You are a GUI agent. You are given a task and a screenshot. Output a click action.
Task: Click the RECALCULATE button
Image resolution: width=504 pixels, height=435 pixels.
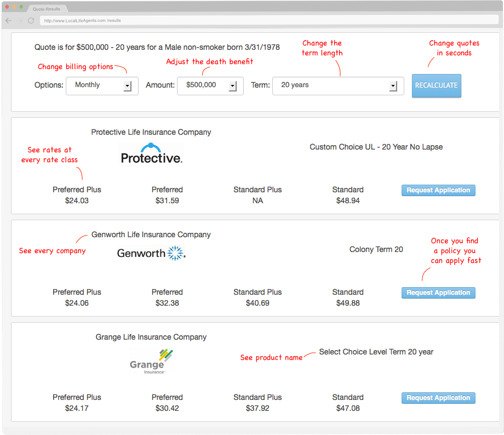click(x=436, y=85)
